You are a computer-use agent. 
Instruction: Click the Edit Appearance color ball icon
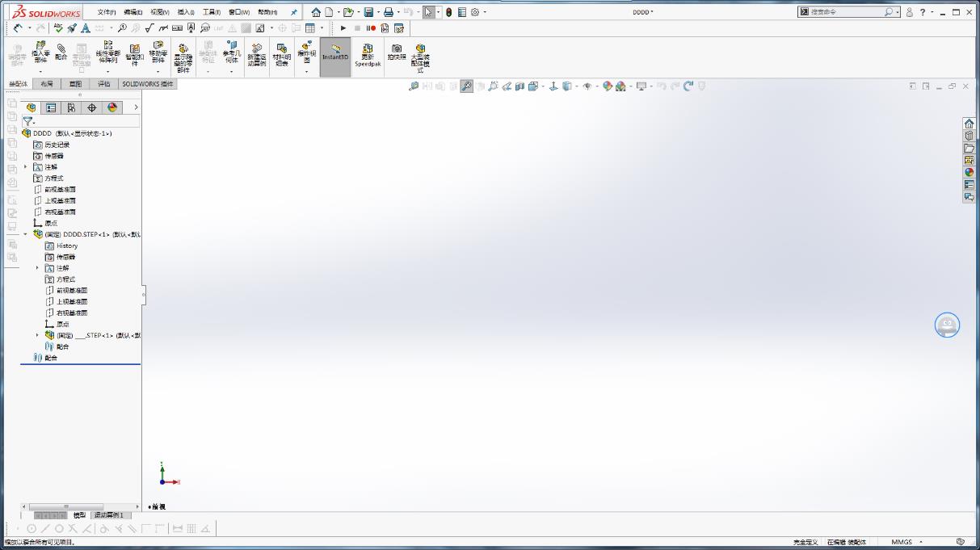(608, 86)
